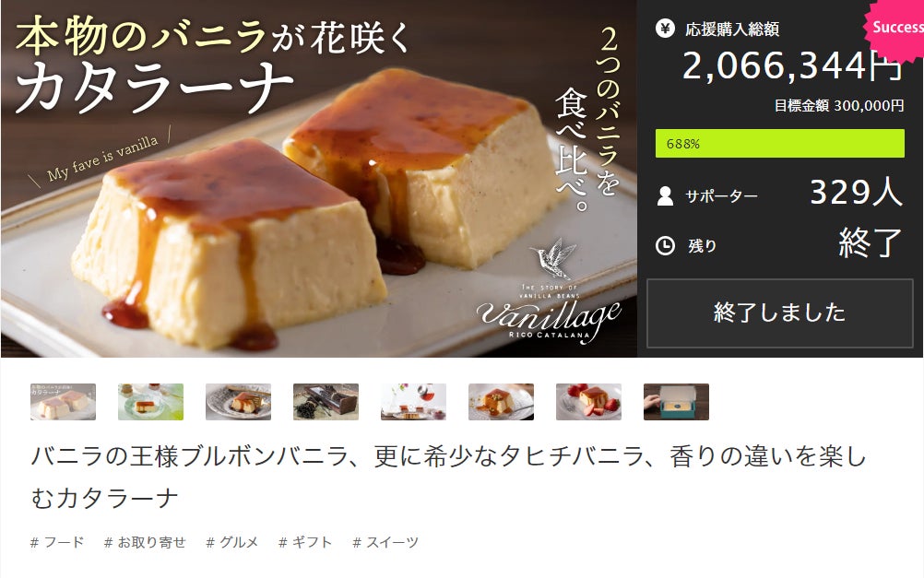Click the clock icon next to 残り
Screen dimensions: 924x578
coord(665,245)
